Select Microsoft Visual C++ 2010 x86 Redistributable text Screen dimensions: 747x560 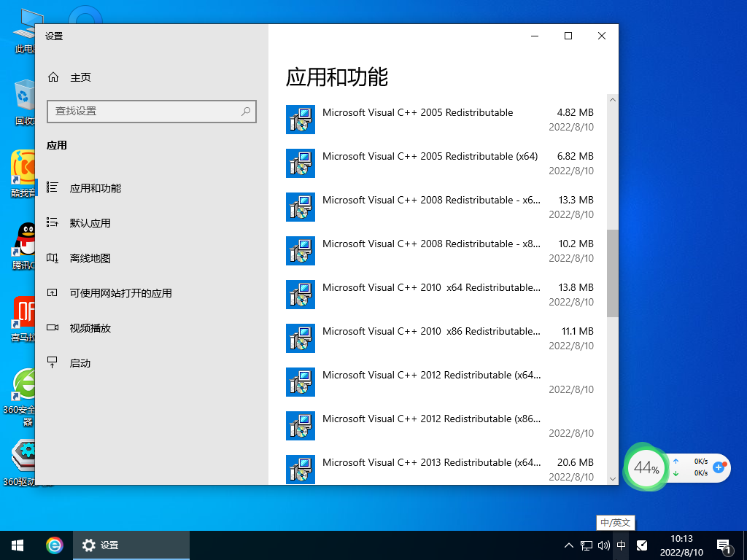(x=432, y=332)
